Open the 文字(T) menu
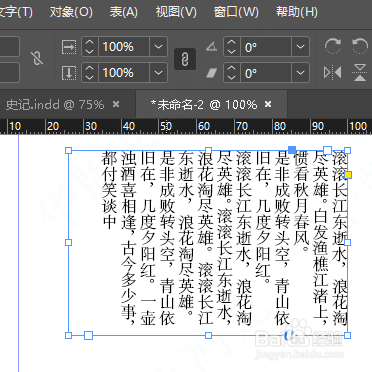Viewport: 372px width, 372px height. [16, 12]
